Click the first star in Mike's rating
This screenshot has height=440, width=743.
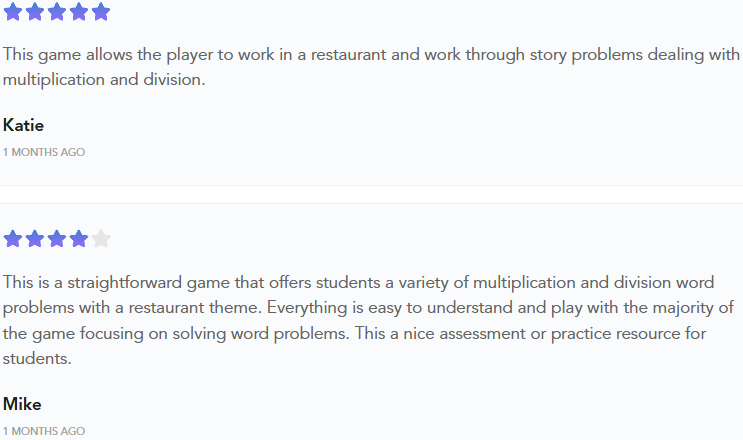click(x=13, y=239)
